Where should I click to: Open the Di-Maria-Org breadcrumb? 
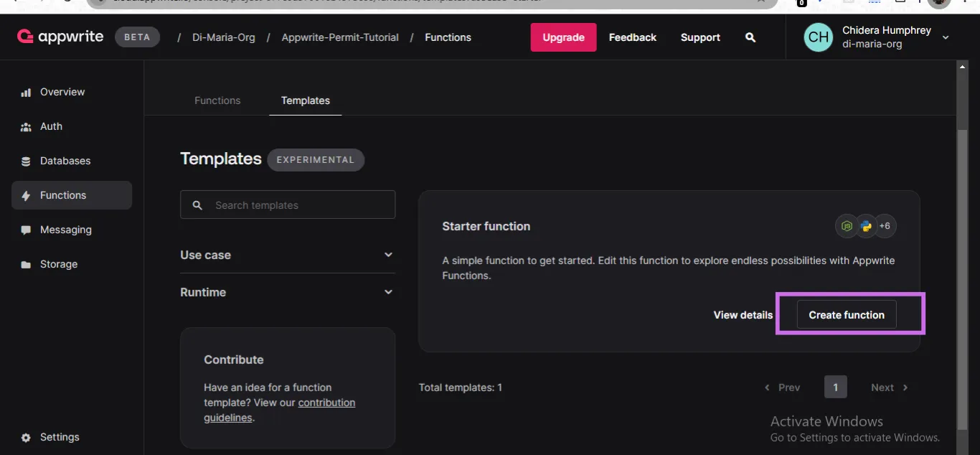[224, 37]
